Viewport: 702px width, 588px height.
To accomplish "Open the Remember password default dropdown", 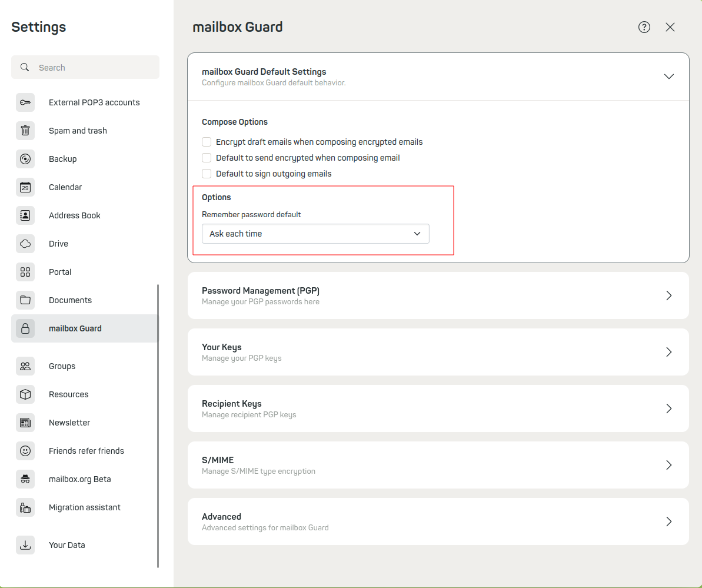I will (x=315, y=234).
